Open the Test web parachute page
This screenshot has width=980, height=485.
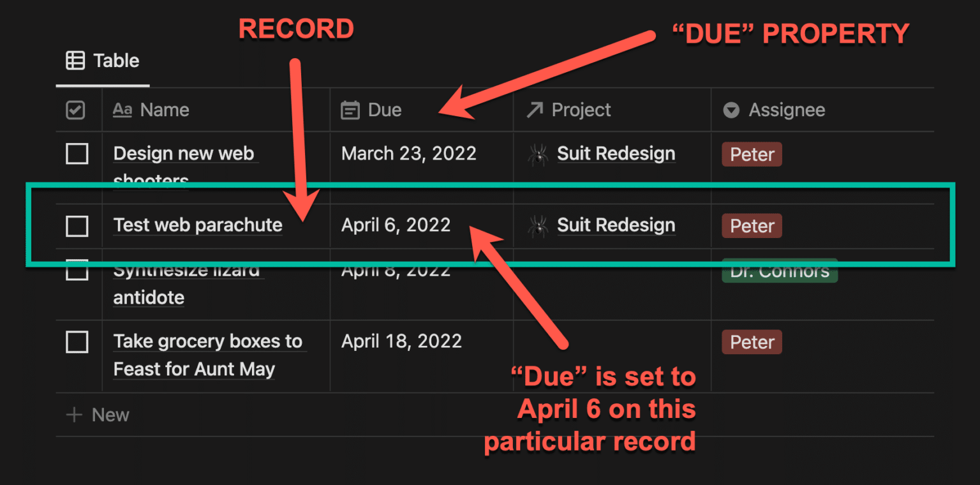[x=198, y=225]
